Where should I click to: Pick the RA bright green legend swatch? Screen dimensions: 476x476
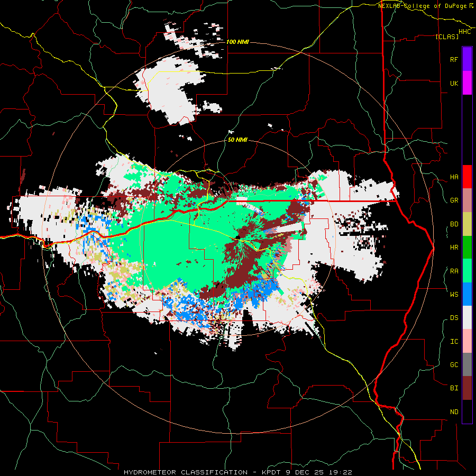pos(467,271)
